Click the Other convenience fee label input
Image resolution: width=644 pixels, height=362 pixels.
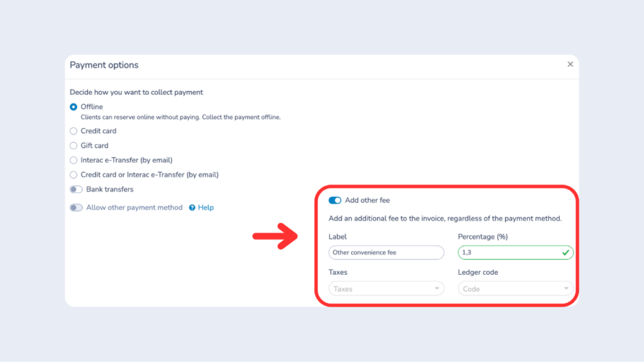pos(386,252)
